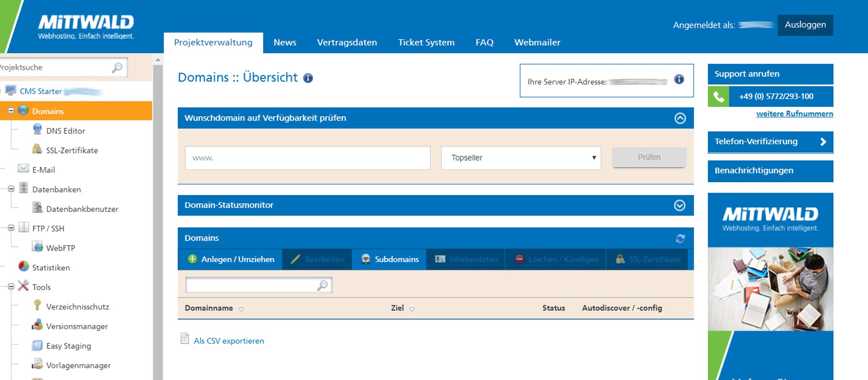Click the Versionsmanager icon
Screen dimensions: 868x380
pyautogui.click(x=38, y=325)
